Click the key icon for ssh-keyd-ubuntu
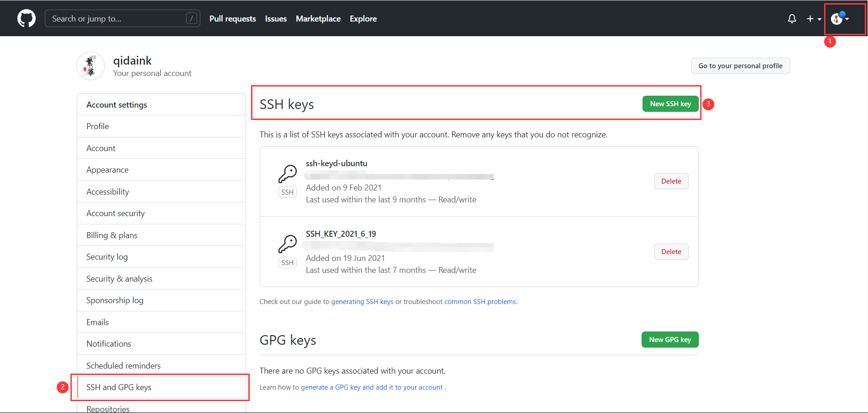Screen dimensions: 868x413 288,174
